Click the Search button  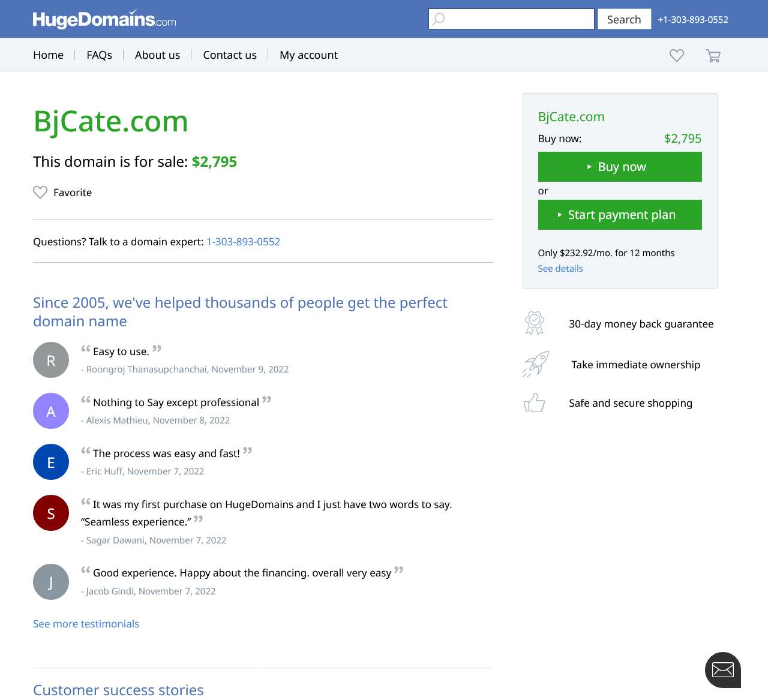coord(624,19)
